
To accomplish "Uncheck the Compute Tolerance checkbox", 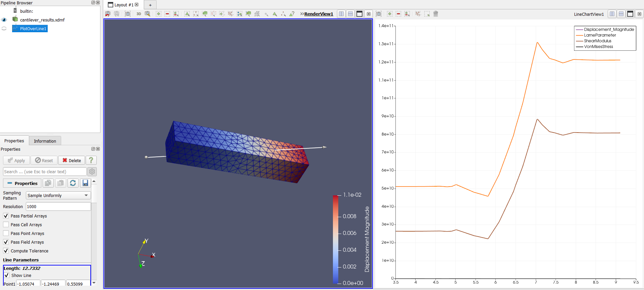I will pos(6,251).
